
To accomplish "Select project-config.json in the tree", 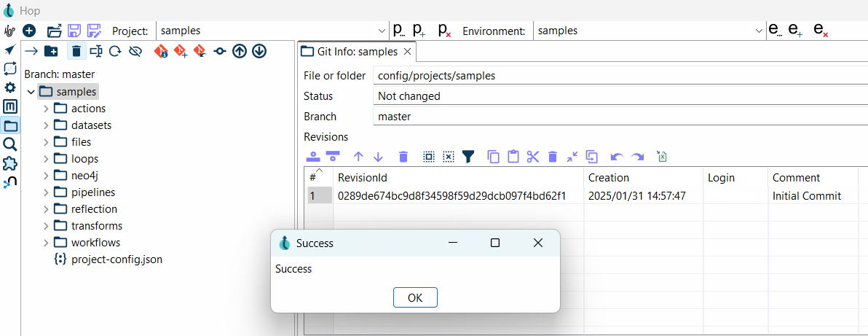I will pyautogui.click(x=116, y=259).
